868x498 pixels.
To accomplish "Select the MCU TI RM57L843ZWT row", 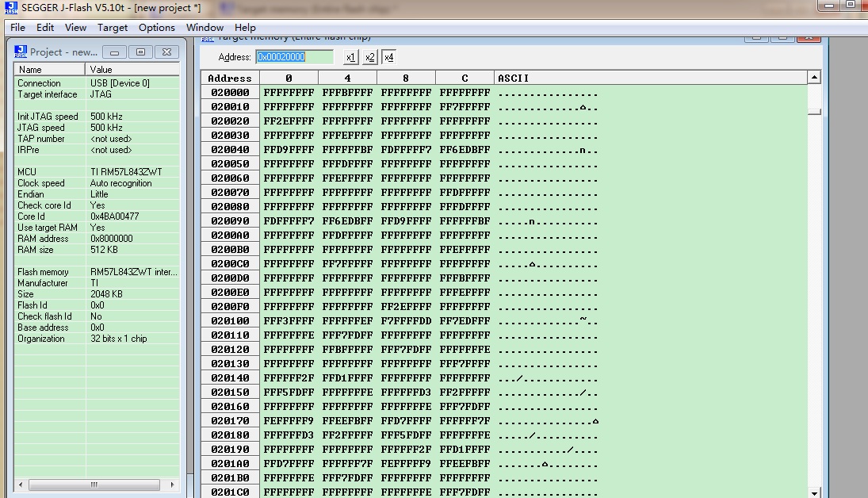I will click(97, 172).
